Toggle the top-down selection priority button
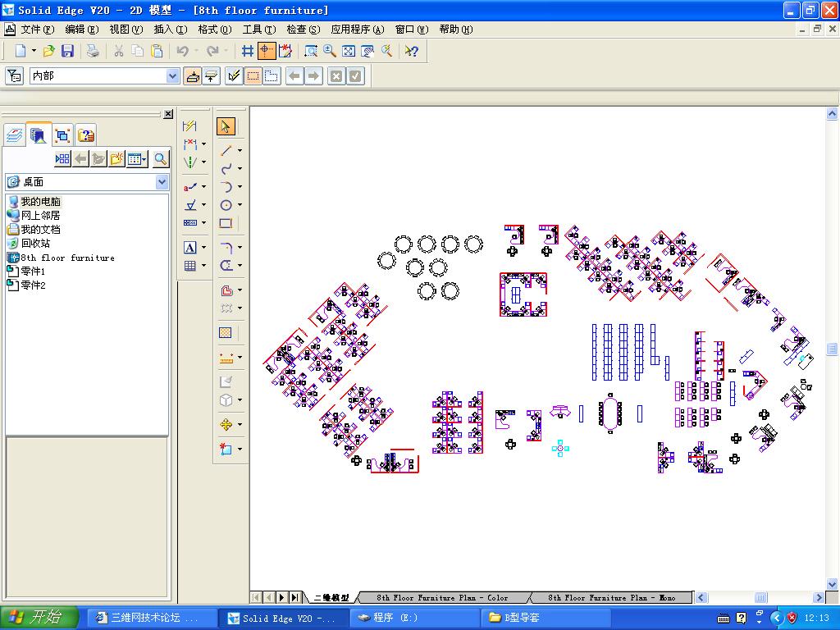 (192, 76)
